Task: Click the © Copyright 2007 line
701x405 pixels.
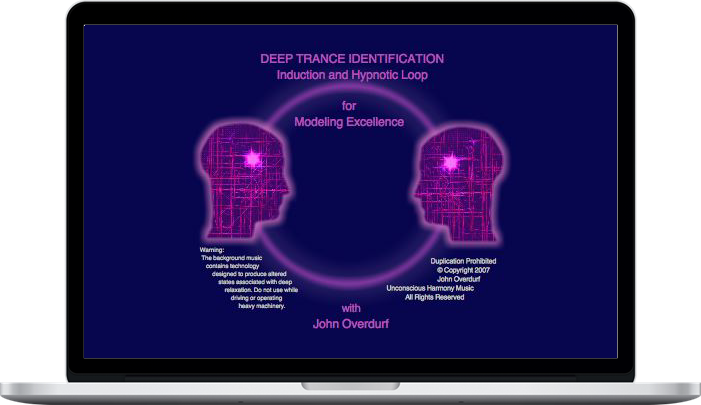Action: [x=461, y=270]
